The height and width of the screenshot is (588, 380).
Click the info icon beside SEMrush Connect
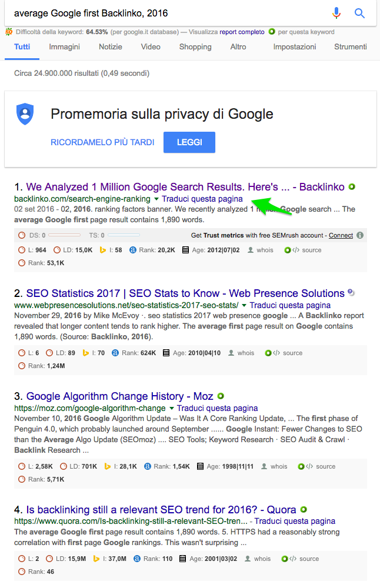point(360,235)
